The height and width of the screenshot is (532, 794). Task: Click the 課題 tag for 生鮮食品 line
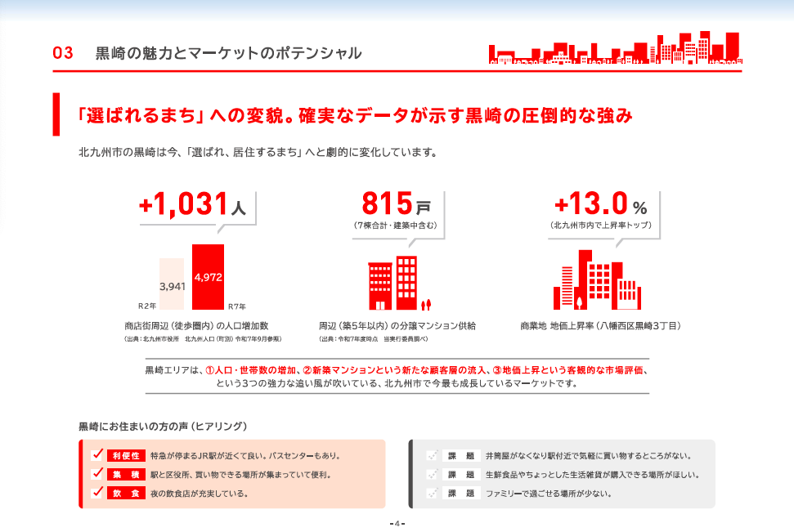click(460, 475)
